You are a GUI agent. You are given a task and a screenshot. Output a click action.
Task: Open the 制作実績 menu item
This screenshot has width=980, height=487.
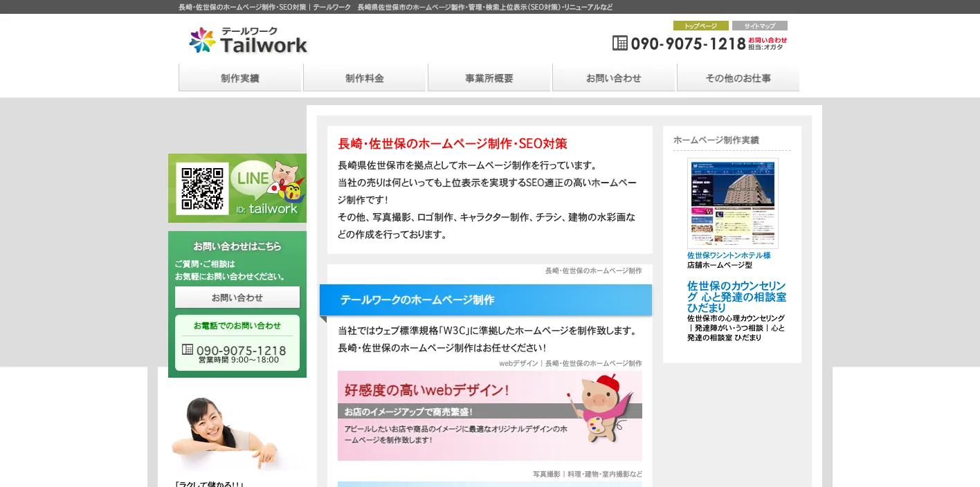click(x=240, y=78)
